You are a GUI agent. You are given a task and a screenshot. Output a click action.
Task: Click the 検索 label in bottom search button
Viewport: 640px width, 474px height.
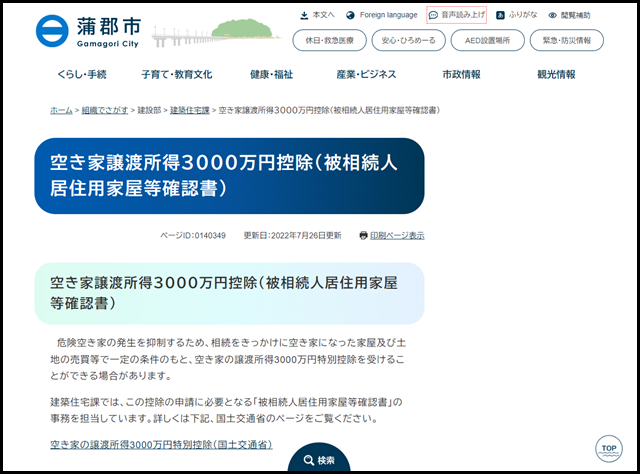[326, 461]
